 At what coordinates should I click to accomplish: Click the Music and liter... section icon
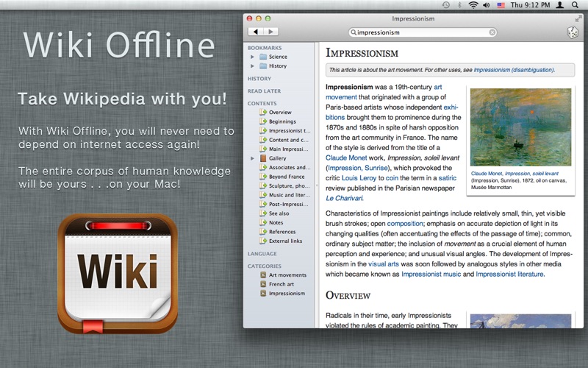pyautogui.click(x=263, y=195)
